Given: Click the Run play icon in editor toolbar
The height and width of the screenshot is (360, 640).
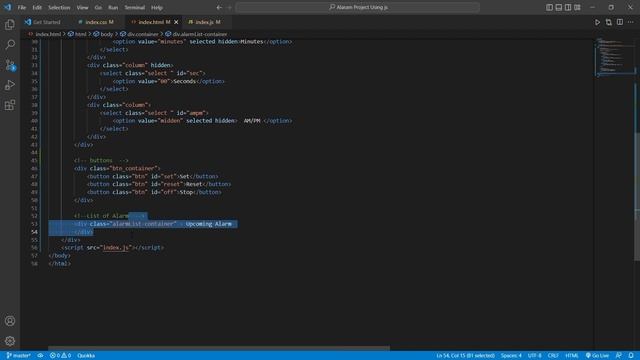Looking at the screenshot, I should (x=597, y=22).
